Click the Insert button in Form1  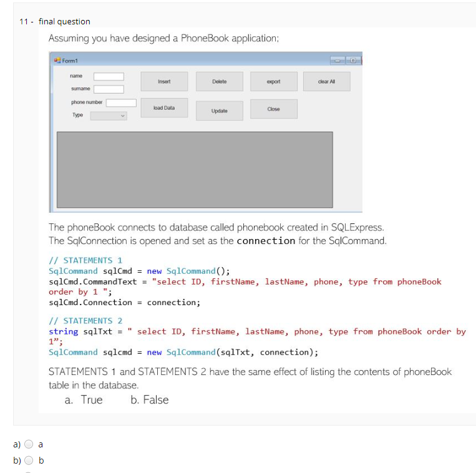click(164, 81)
